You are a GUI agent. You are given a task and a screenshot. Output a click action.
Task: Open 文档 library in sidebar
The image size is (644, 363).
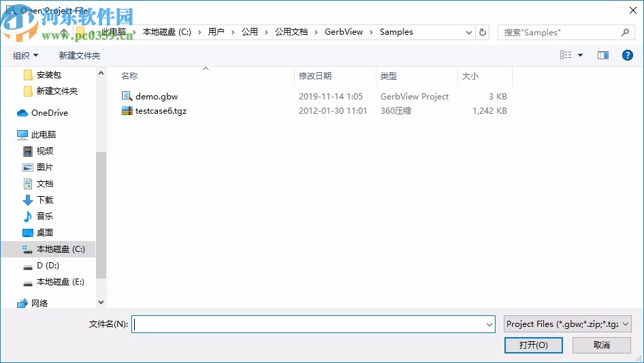tap(38, 184)
